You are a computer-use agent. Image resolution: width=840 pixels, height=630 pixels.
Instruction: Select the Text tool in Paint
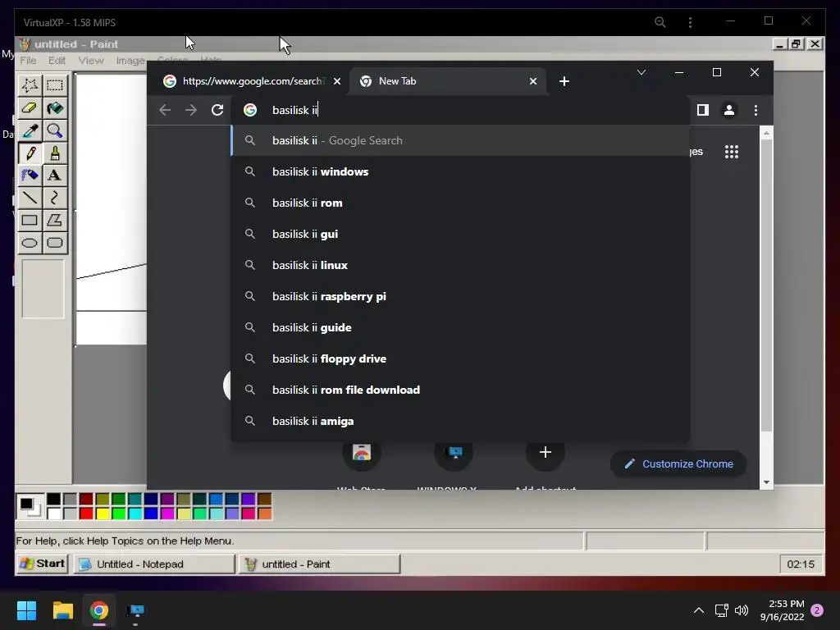[x=55, y=176]
